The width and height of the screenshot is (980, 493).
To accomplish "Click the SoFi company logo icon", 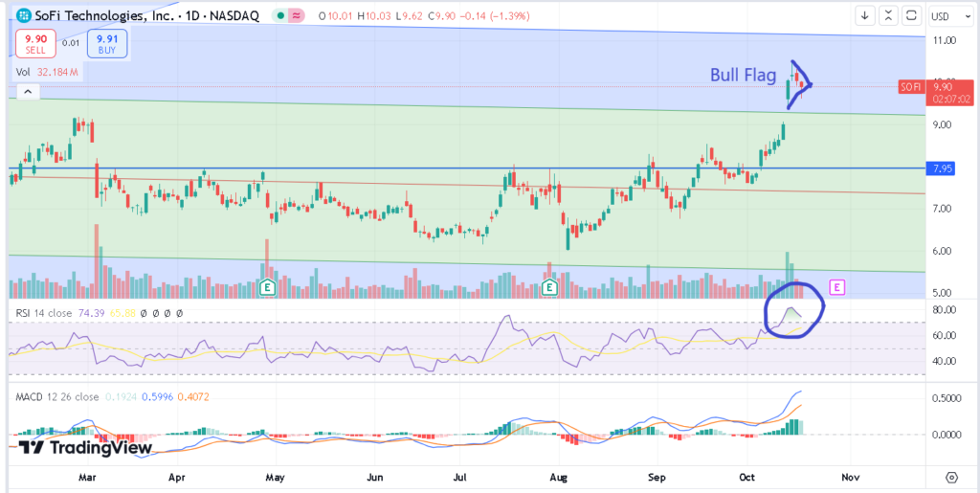I will pos(23,15).
